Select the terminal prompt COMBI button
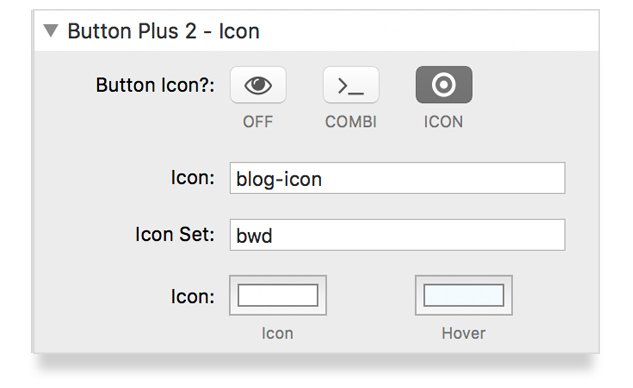Screen dimensions: 633x388 coord(351,85)
